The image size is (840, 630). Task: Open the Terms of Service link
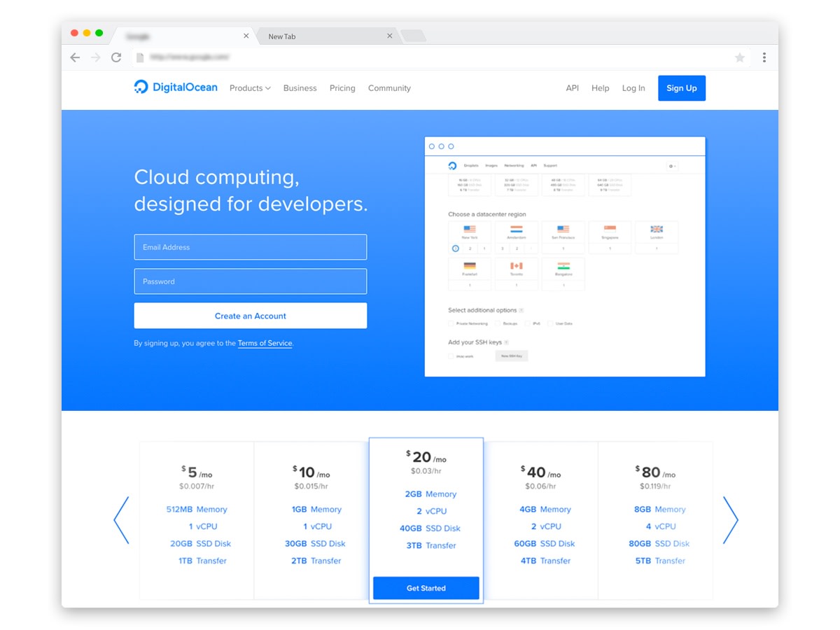[x=265, y=343]
